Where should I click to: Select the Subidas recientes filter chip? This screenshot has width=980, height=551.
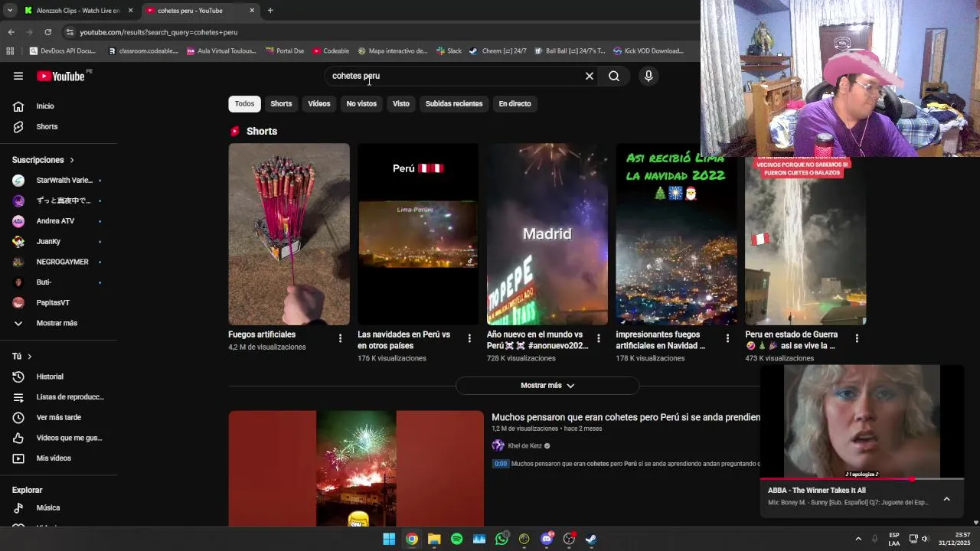[454, 103]
